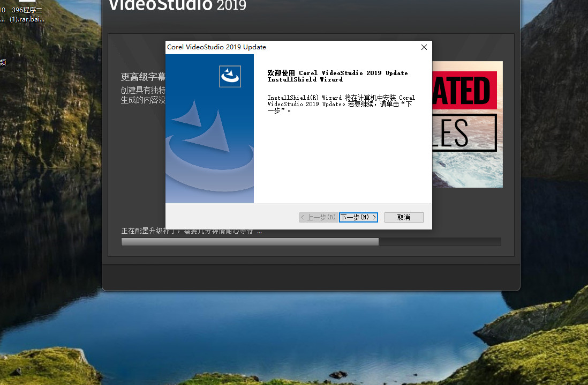Click the installer progress bar behind dialog

click(x=311, y=241)
